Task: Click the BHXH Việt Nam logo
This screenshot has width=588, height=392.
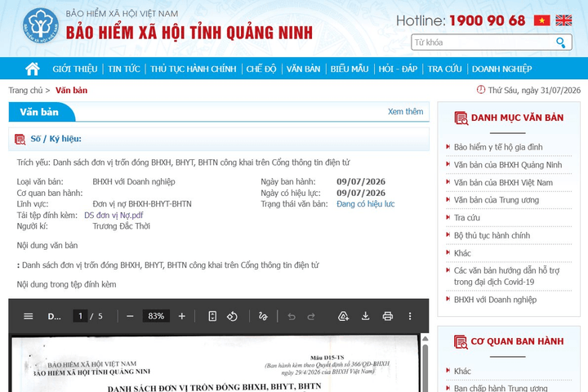Action: pos(41,25)
